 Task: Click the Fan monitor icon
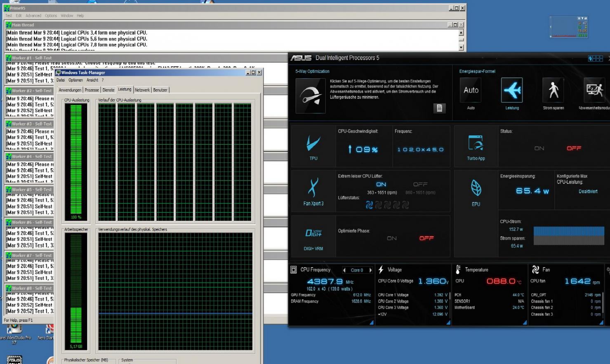pyautogui.click(x=535, y=270)
